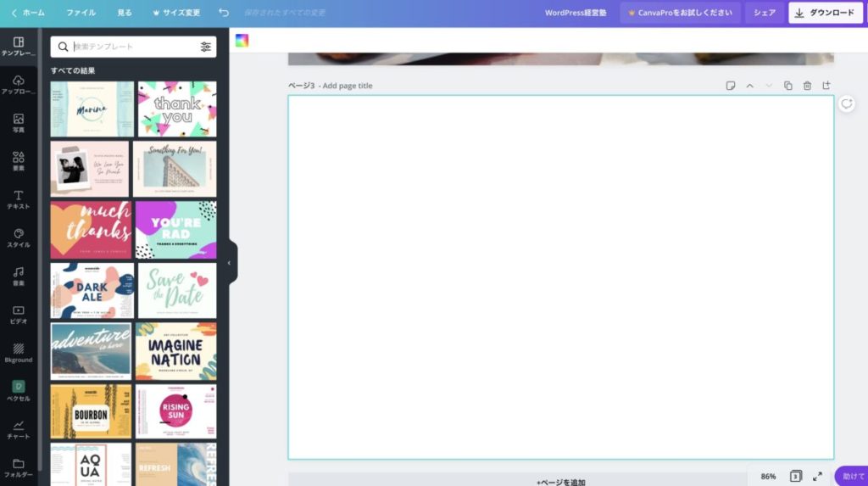Open the Music panel in sidebar

(19, 276)
